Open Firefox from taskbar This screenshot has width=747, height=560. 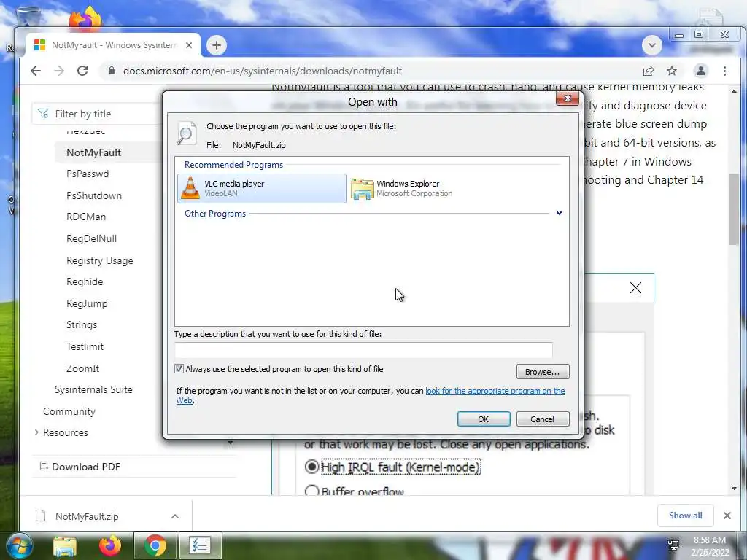110,545
